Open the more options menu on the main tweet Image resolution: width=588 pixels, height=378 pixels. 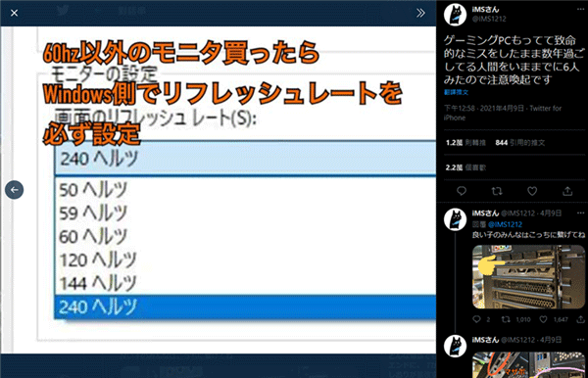(x=580, y=10)
